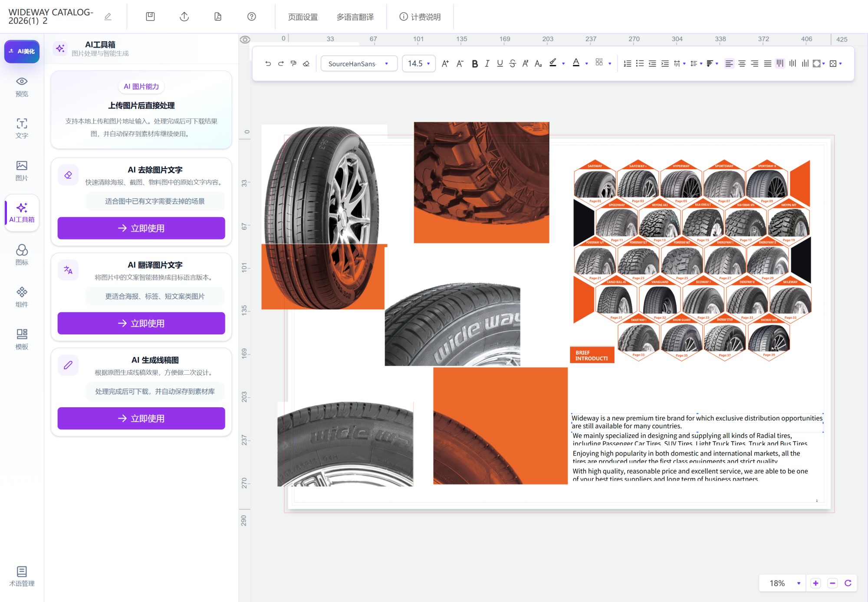
Task: Click 立即使用 under AI 生成线稿图
Action: [141, 418]
